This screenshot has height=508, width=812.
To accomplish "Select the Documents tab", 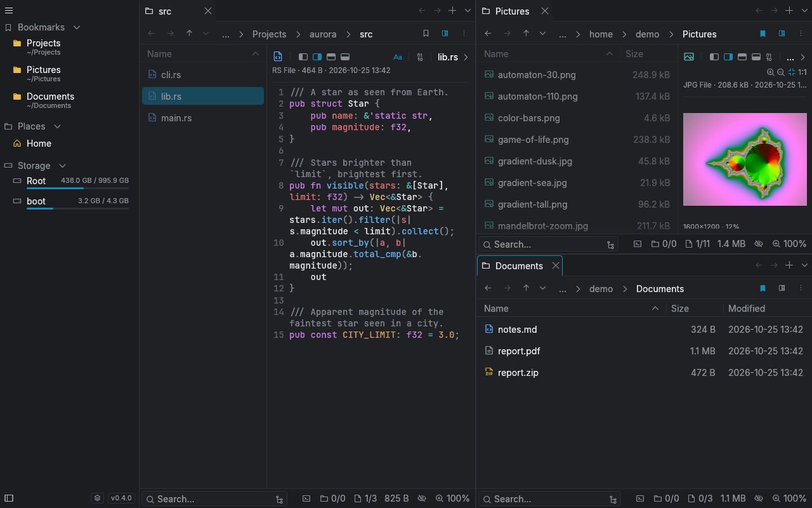I will click(x=520, y=265).
